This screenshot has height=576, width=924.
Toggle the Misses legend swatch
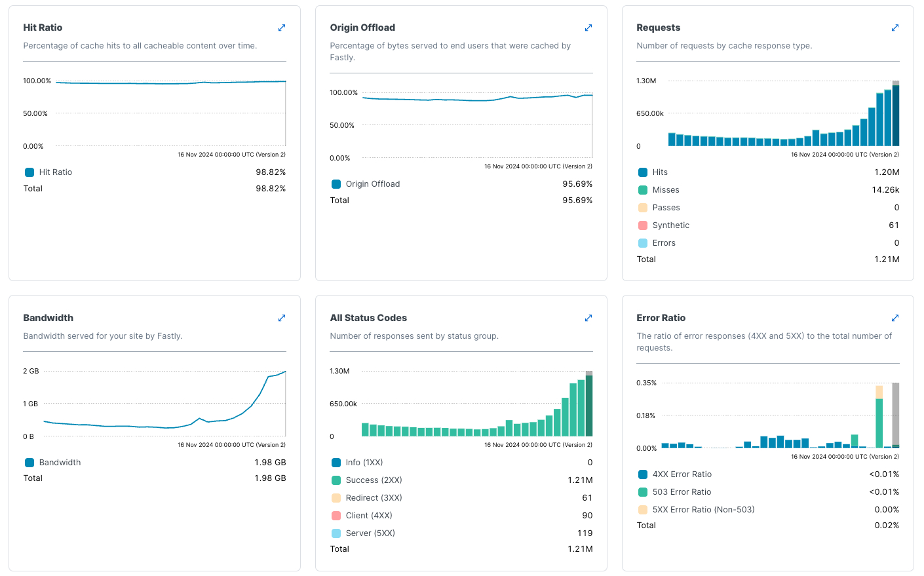(643, 190)
